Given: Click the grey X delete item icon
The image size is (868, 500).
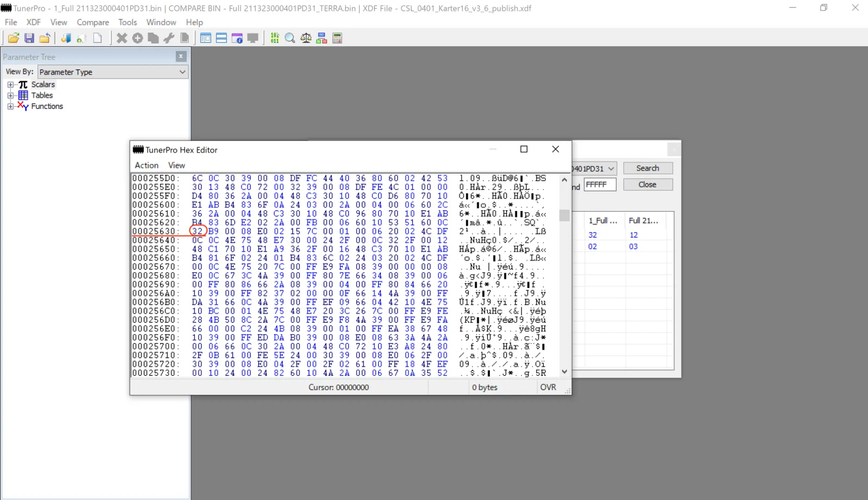Looking at the screenshot, I should coord(122,38).
